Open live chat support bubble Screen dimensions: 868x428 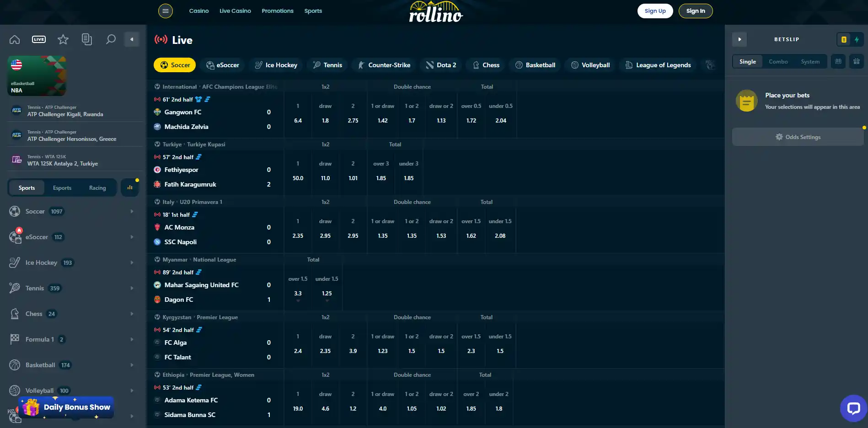853,408
